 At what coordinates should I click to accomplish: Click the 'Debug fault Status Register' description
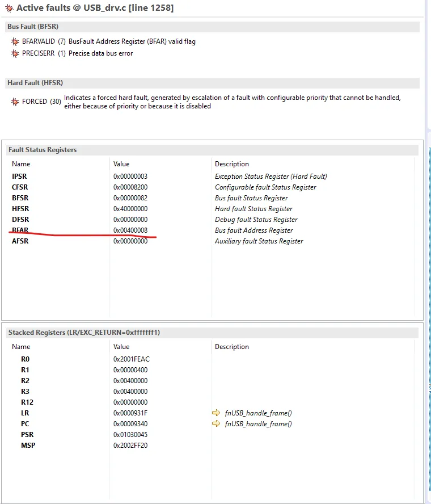(256, 220)
